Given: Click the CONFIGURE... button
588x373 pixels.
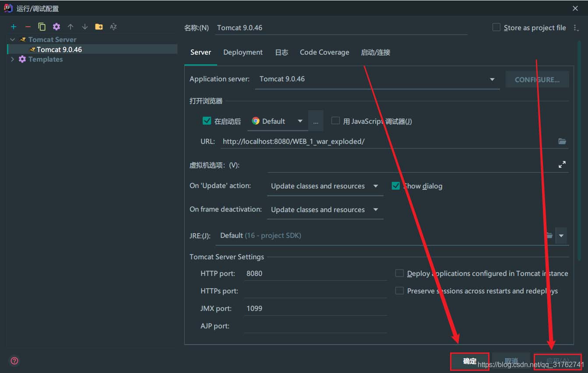Looking at the screenshot, I should [x=537, y=80].
